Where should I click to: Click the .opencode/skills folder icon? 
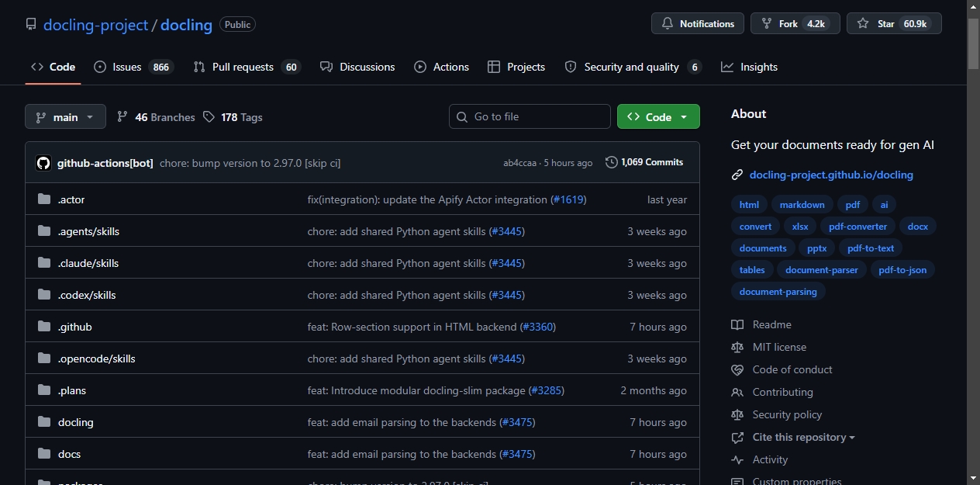[x=44, y=359]
